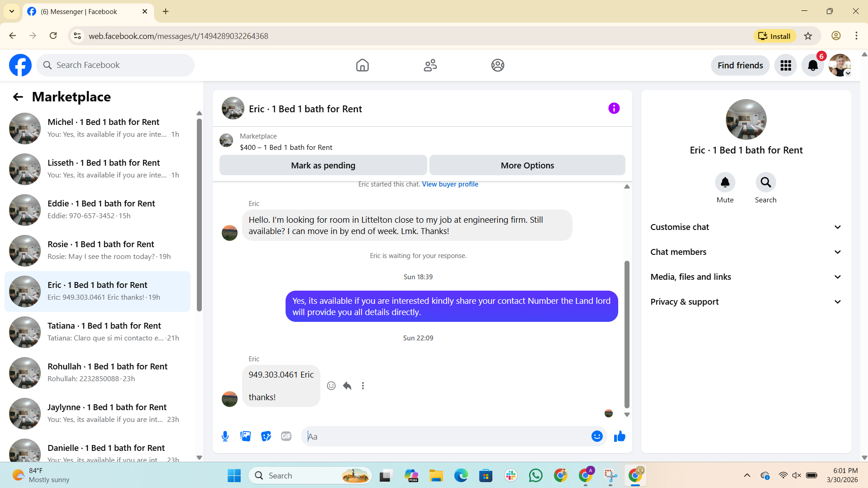Expand Media, files and links section
This screenshot has height=488, width=868.
[x=746, y=277]
